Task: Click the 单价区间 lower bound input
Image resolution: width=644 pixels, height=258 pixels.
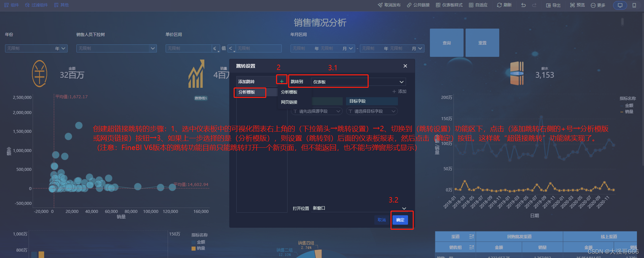Action: 189,48
